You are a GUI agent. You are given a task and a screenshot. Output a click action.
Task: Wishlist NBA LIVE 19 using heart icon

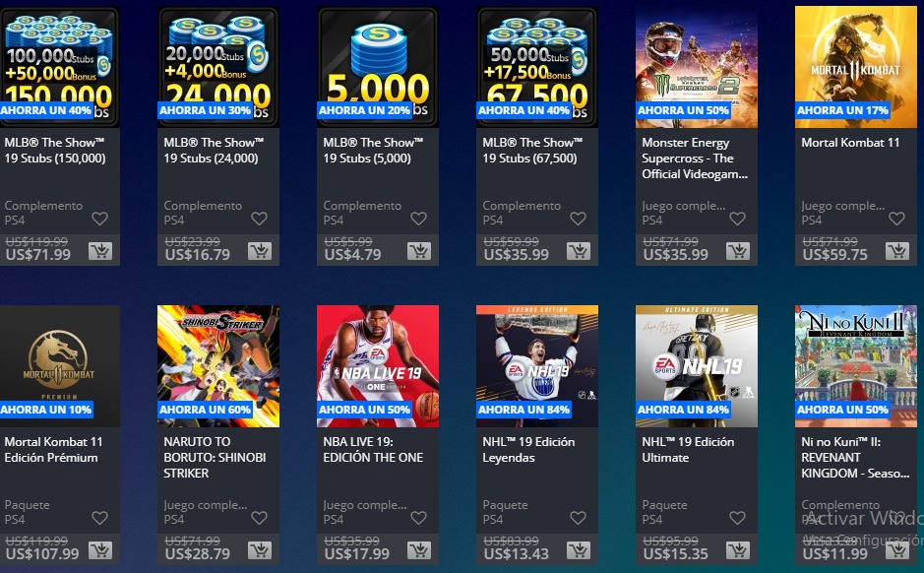(418, 518)
